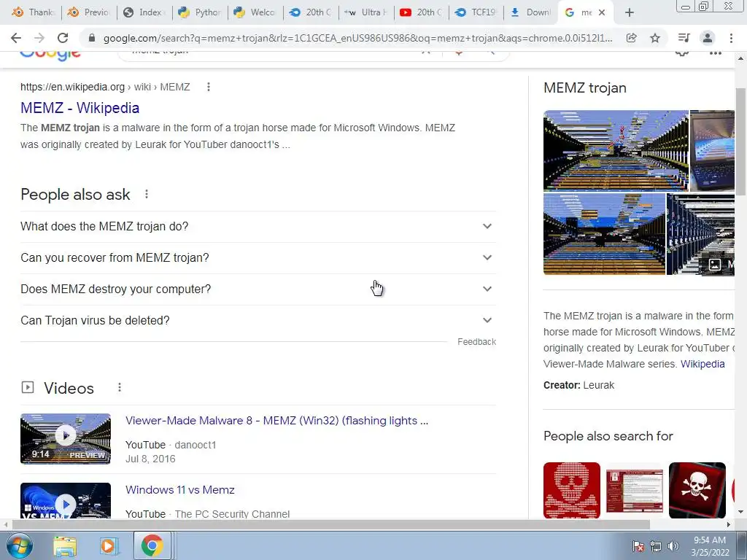The image size is (747, 560).
Task: Reload the page with the refresh icon
Action: (x=63, y=38)
